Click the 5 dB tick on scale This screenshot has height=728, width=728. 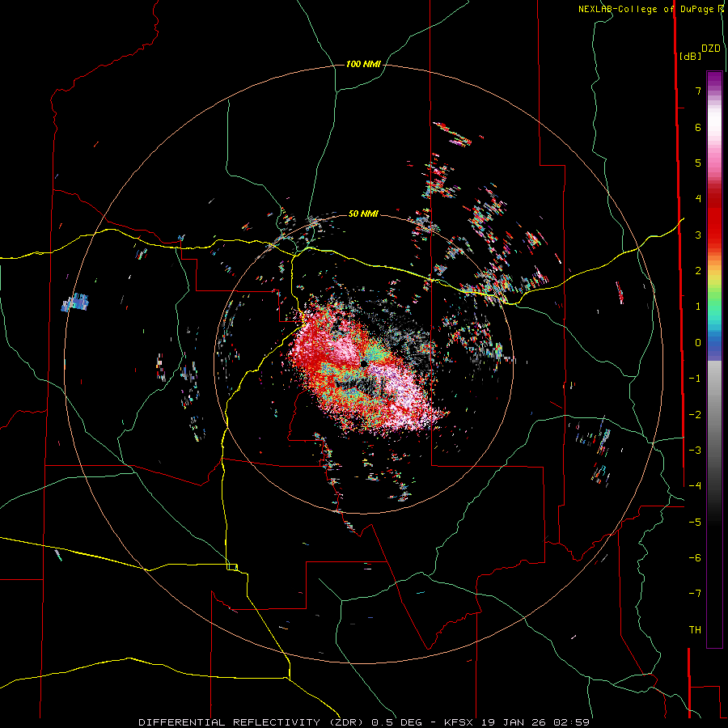(x=698, y=163)
